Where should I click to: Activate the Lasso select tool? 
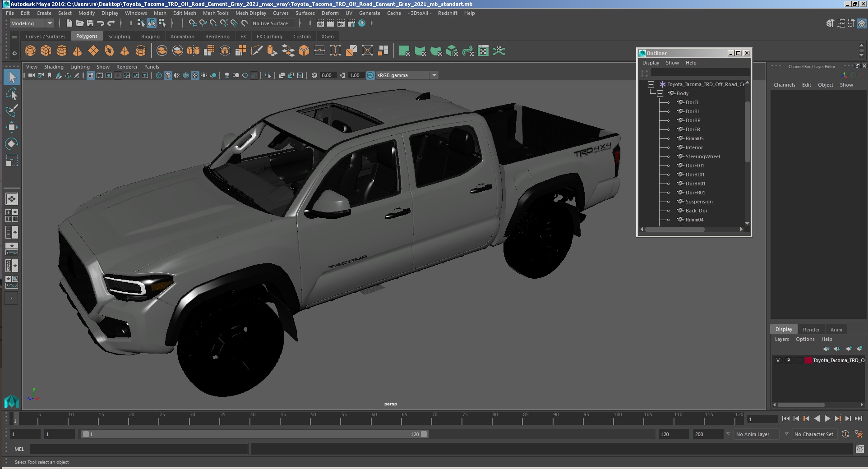pyautogui.click(x=12, y=94)
